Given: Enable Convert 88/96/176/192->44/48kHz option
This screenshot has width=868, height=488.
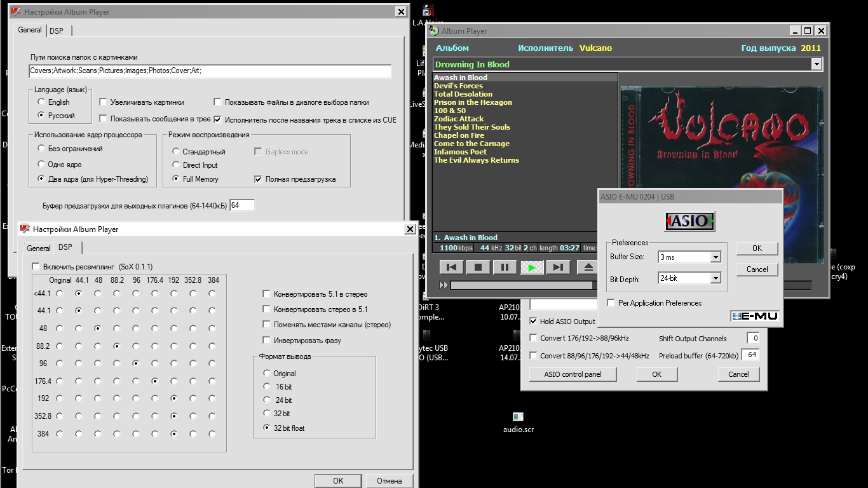Looking at the screenshot, I should coord(533,356).
